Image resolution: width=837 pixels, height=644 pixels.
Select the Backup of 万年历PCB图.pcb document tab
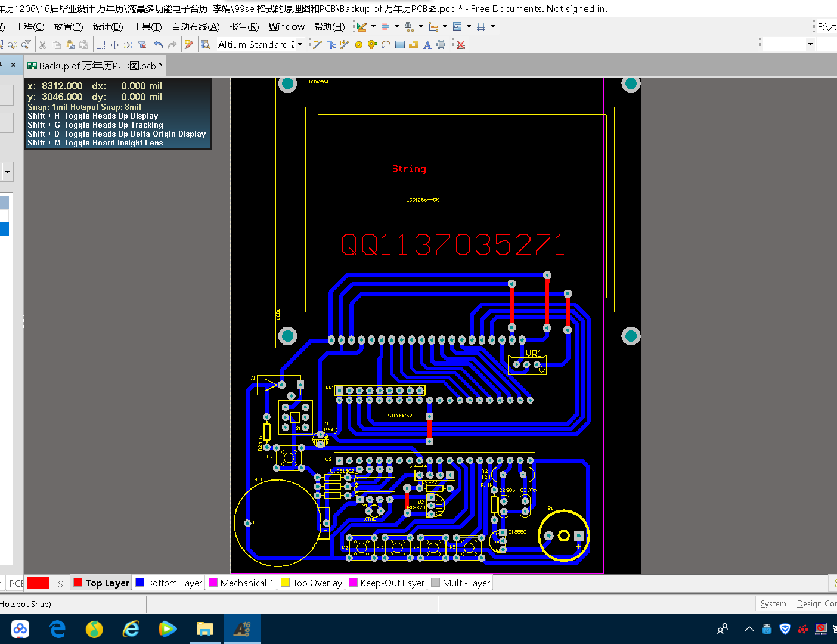click(x=95, y=66)
